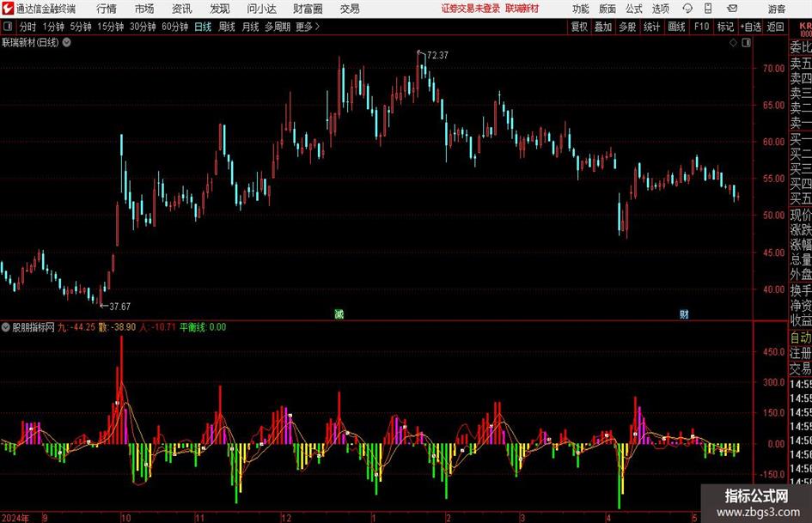This screenshot has height=523, width=812.
Task: Switch to the 周线 period
Action: [227, 27]
